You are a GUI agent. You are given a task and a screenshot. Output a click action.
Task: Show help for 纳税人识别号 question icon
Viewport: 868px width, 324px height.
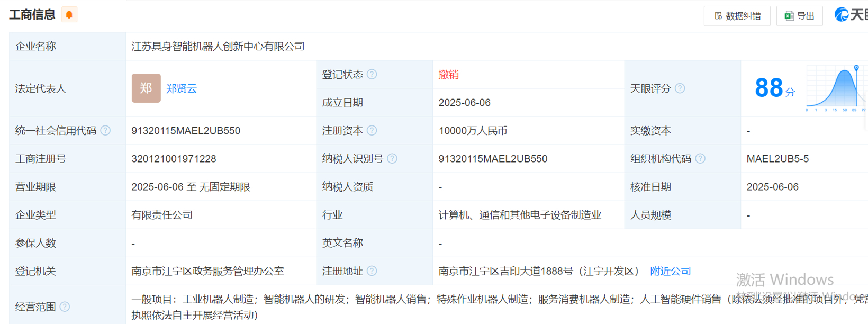pos(392,158)
